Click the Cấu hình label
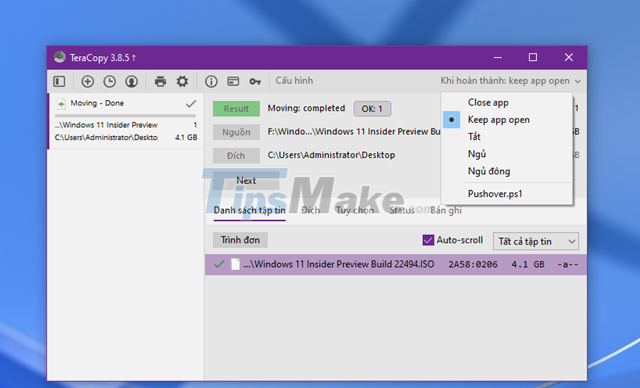 (x=294, y=81)
